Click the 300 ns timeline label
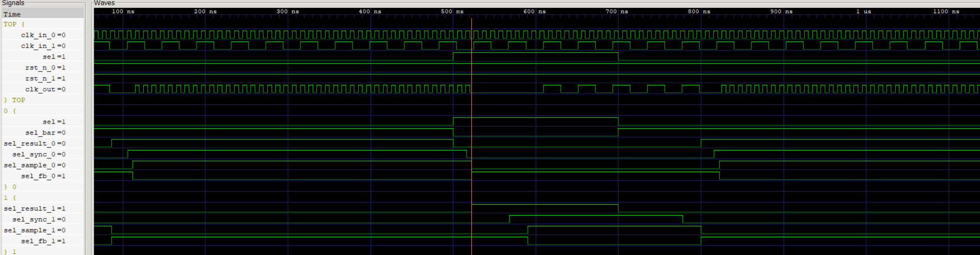Viewport: 980px width, 255px height. coord(288,12)
